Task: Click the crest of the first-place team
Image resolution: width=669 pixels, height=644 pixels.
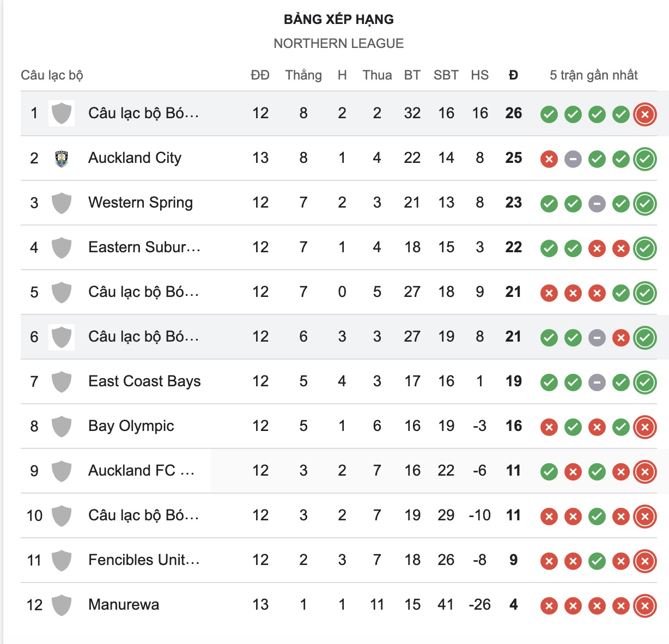Action: point(62,113)
